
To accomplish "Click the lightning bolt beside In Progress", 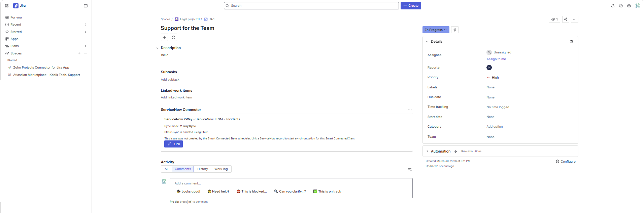I will pos(455,30).
